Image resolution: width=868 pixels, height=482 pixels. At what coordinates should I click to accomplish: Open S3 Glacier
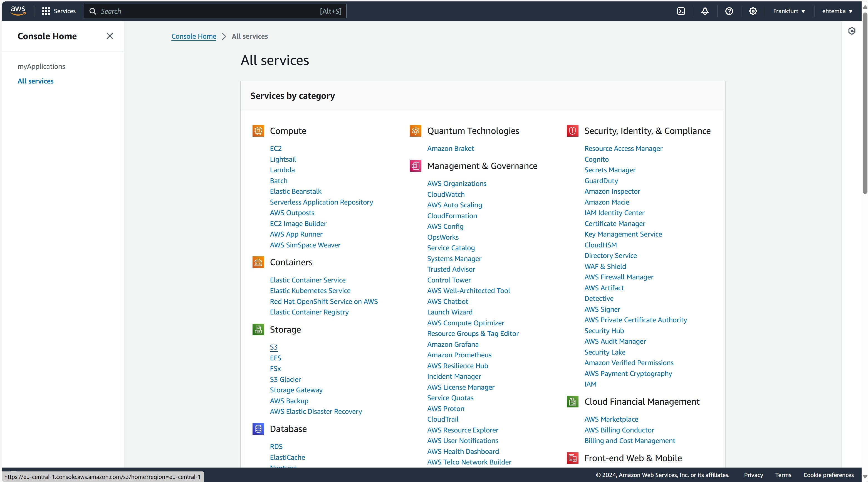click(285, 379)
